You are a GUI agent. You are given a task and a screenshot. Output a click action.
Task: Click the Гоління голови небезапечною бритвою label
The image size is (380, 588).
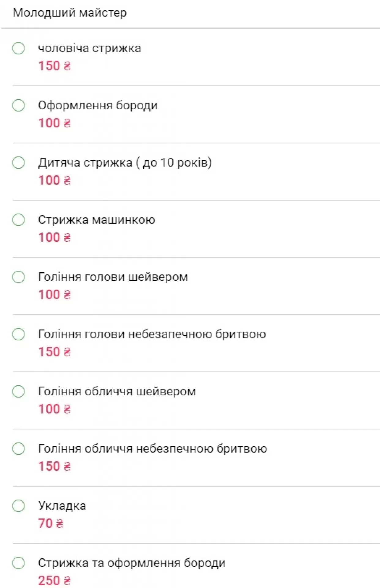point(152,334)
